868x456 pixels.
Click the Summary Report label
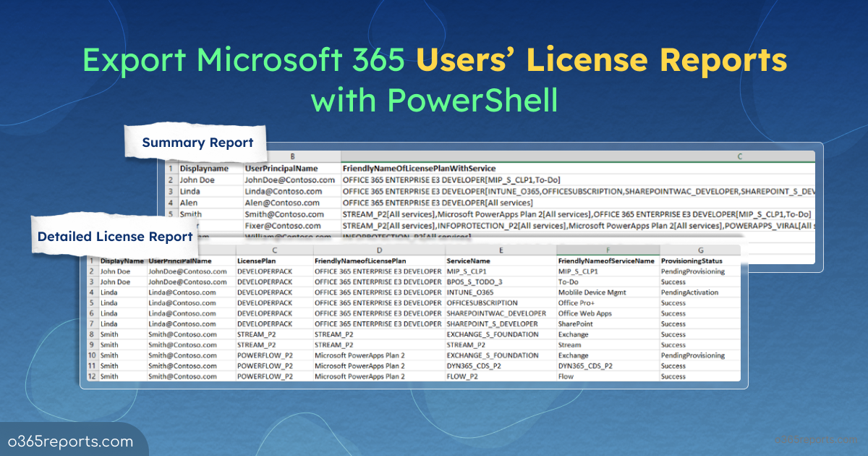pos(197,143)
